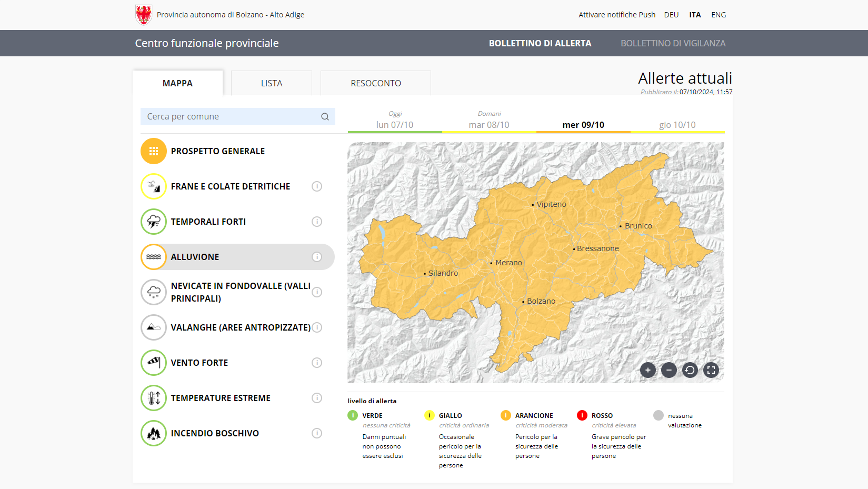The height and width of the screenshot is (489, 868).
Task: Select the Incendio Boschivo fire icon
Action: 153,433
